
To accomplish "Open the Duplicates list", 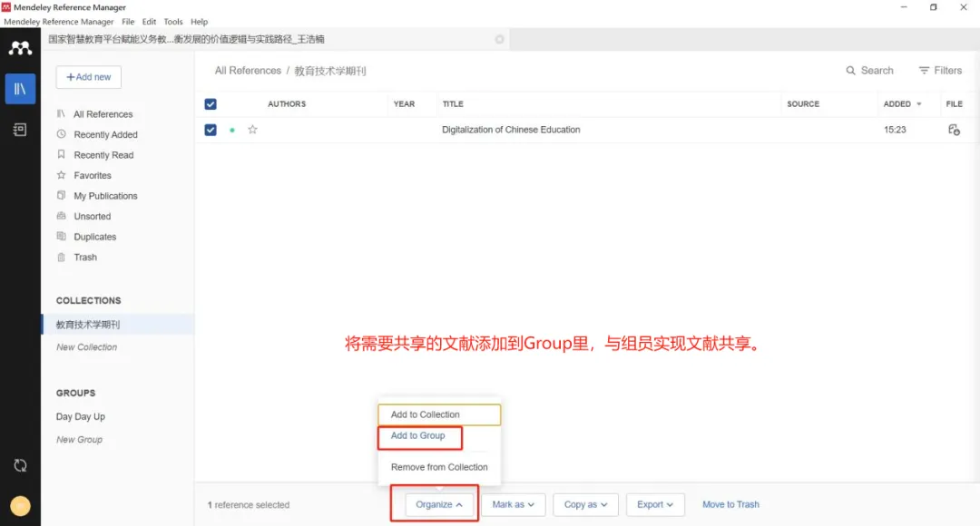I will [x=95, y=237].
